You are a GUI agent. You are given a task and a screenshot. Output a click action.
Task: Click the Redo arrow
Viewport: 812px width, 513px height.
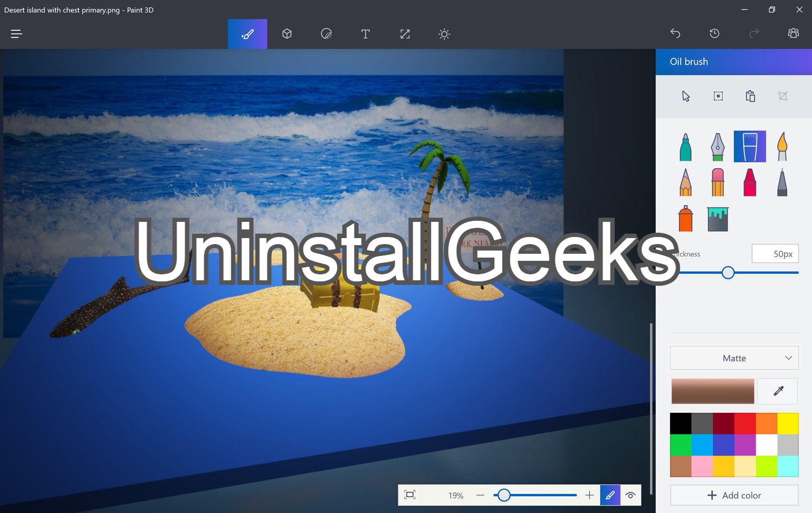[x=754, y=34]
